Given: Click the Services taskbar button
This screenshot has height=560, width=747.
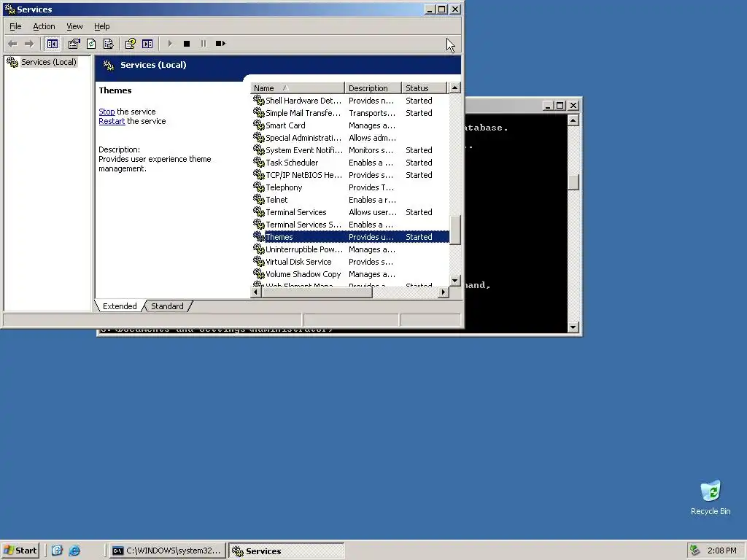Looking at the screenshot, I should [x=286, y=551].
